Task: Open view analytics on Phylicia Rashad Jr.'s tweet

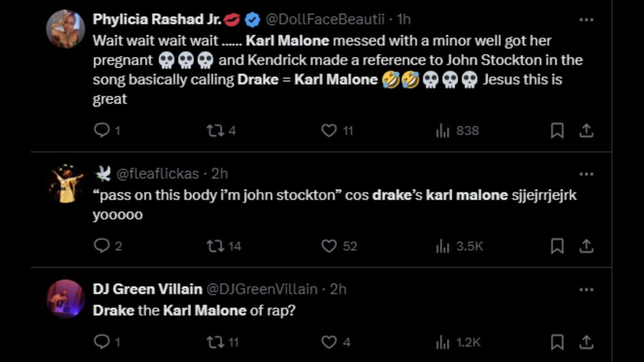Action: coord(442,130)
